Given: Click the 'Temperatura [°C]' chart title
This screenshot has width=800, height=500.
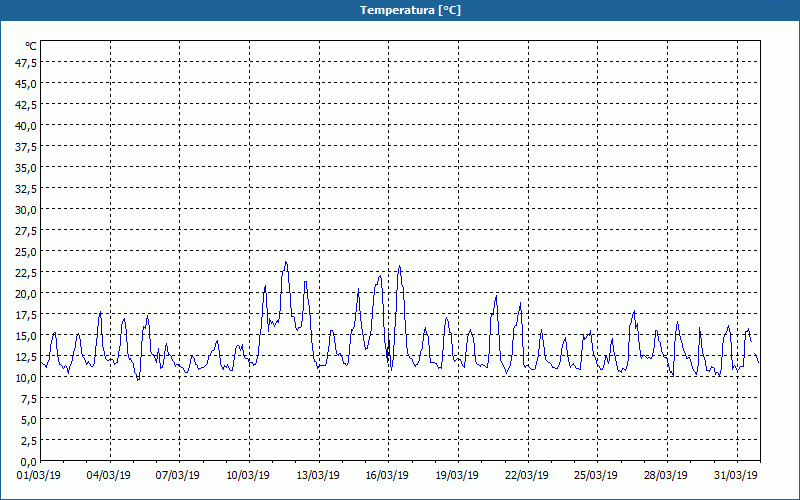Looking at the screenshot, I should [410, 10].
